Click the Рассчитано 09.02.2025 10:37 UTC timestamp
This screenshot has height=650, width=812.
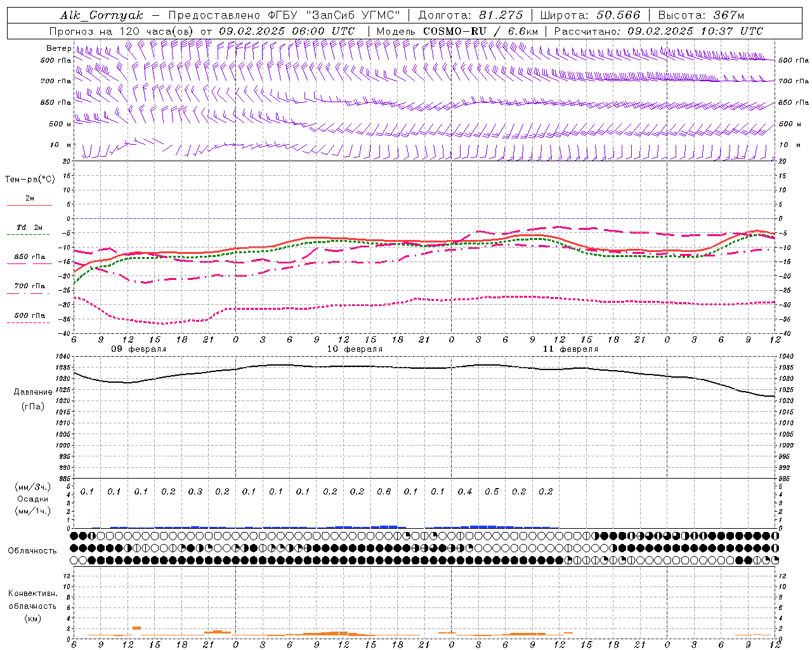point(658,31)
